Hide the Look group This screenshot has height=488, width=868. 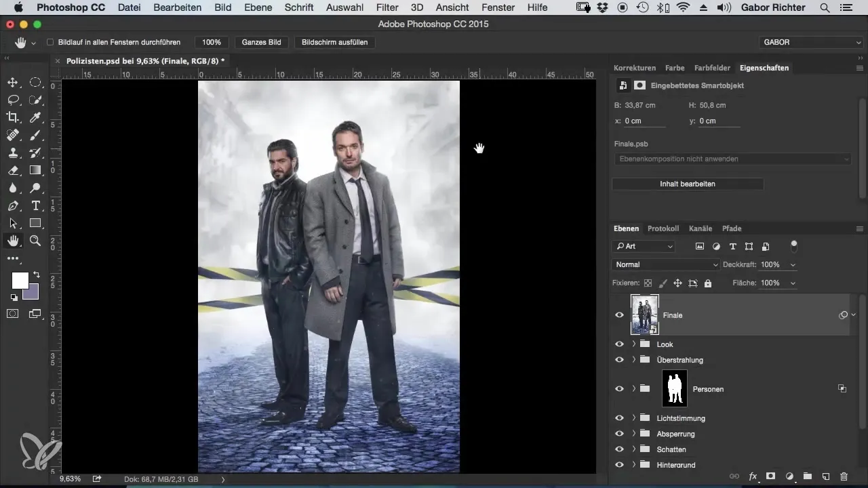[x=619, y=344]
